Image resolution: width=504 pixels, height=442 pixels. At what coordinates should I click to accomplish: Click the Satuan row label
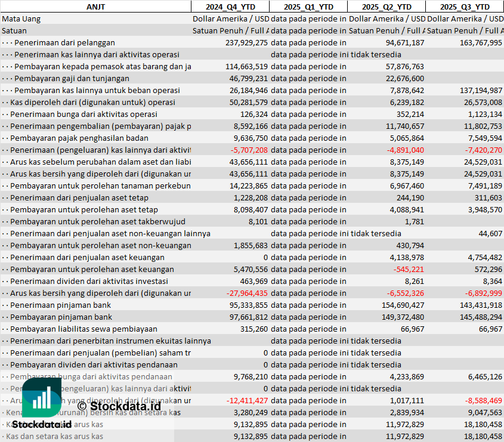14,30
